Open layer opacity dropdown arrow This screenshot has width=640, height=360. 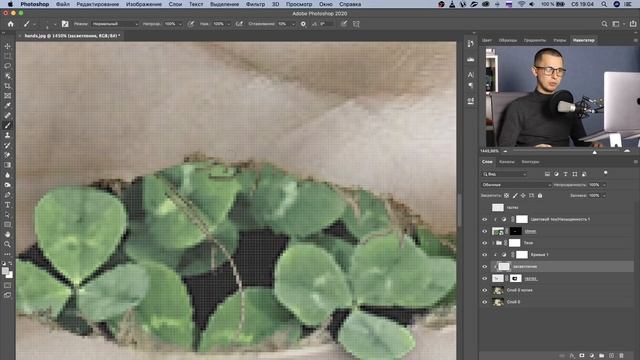pyautogui.click(x=604, y=185)
